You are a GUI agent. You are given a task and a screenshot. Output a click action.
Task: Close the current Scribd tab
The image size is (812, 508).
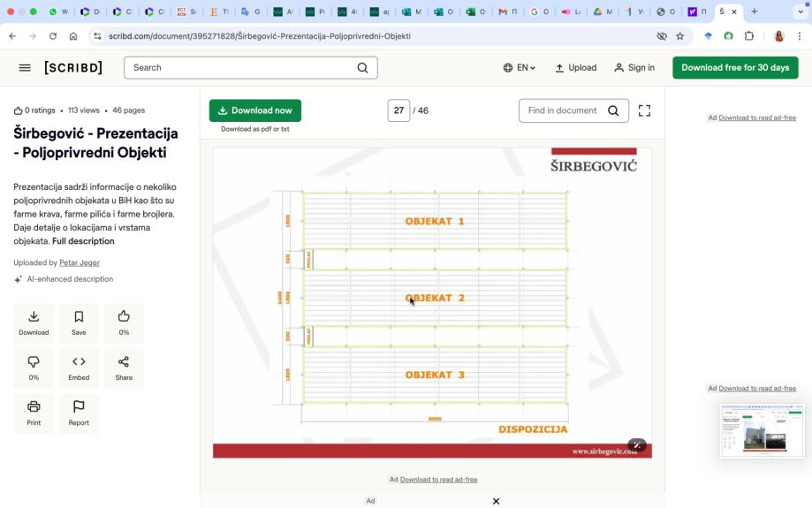coord(733,11)
